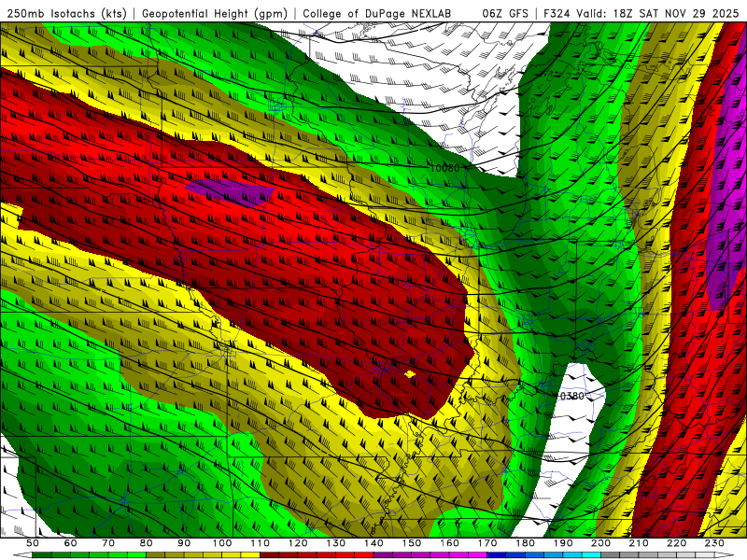Image resolution: width=747 pixels, height=560 pixels.
Task: Click the 170 value on the color scale
Action: [x=487, y=543]
